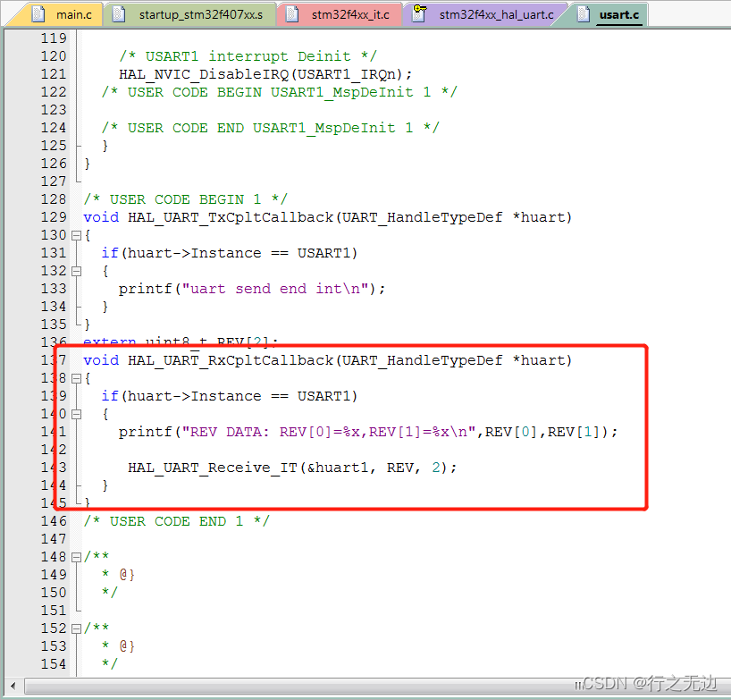Click the key-marked file icon on stm32f4xx_hal_uart.c tab
Viewport: 731px width, 700px height.
(x=419, y=13)
